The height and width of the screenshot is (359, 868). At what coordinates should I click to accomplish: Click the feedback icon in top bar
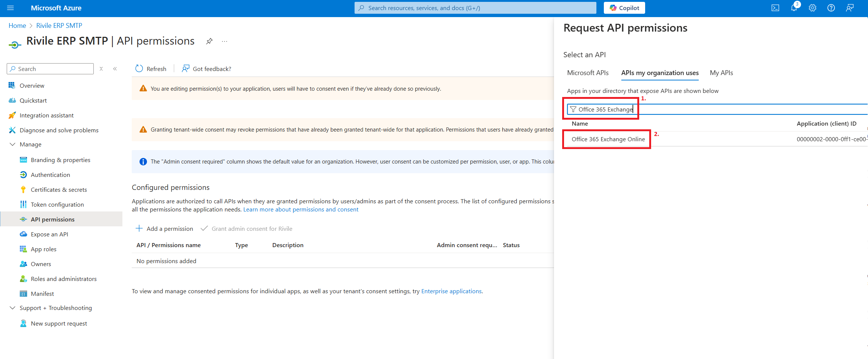[850, 8]
